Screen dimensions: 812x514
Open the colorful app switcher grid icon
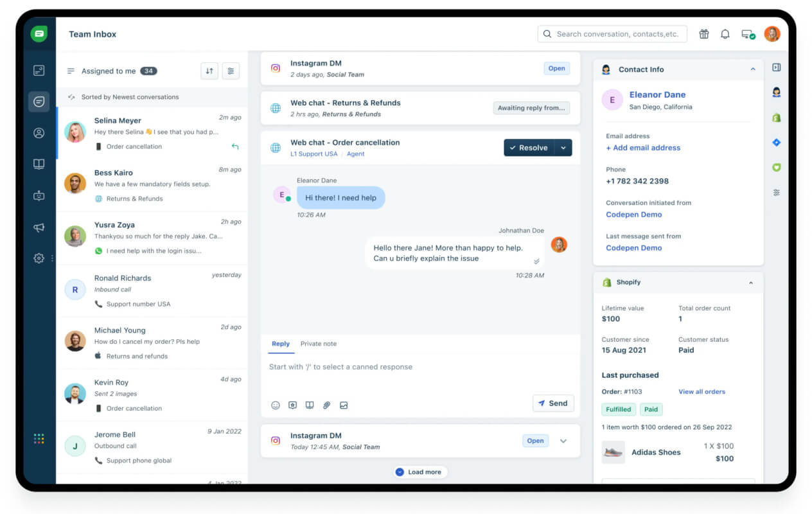tap(39, 439)
